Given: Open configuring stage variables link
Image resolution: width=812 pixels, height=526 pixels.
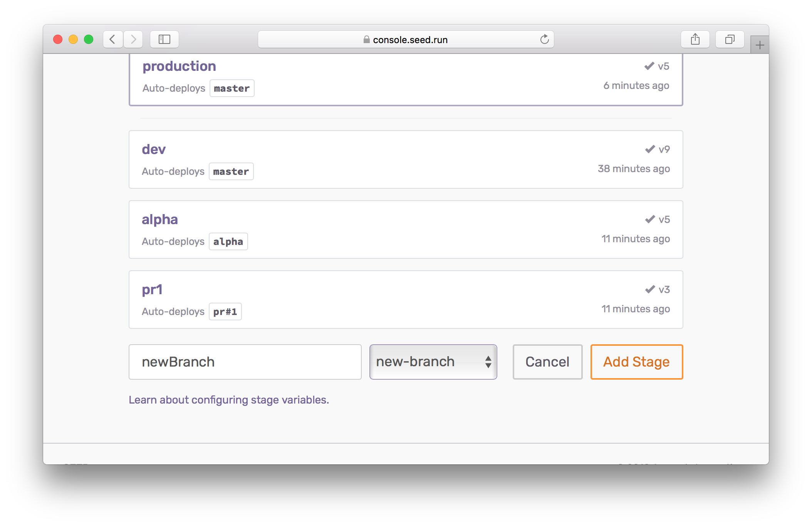Looking at the screenshot, I should tap(229, 400).
